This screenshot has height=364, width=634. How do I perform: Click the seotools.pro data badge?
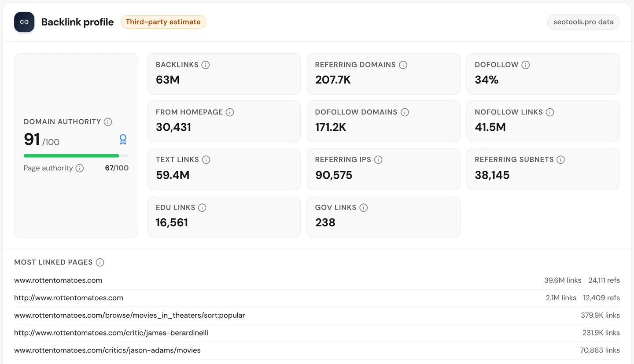coord(583,22)
